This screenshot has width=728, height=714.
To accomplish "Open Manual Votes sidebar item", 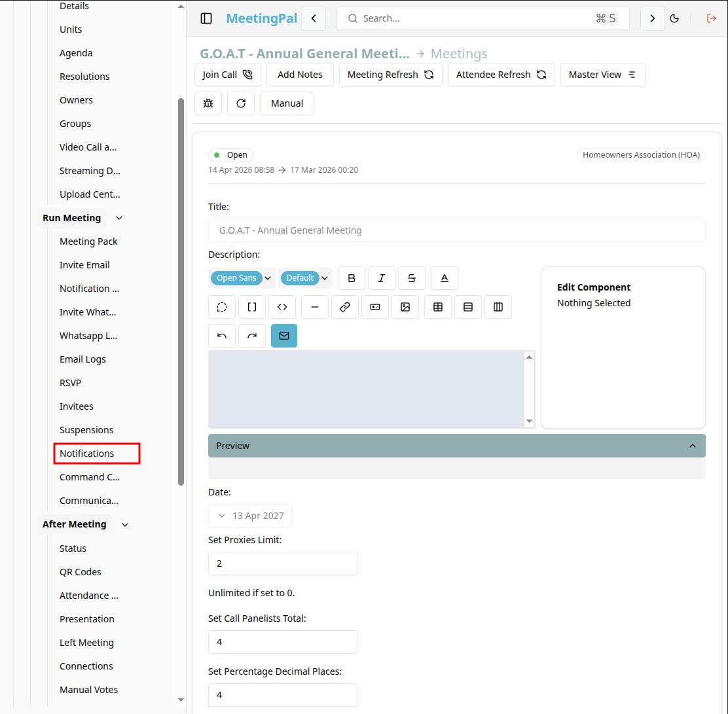I will pyautogui.click(x=88, y=690).
